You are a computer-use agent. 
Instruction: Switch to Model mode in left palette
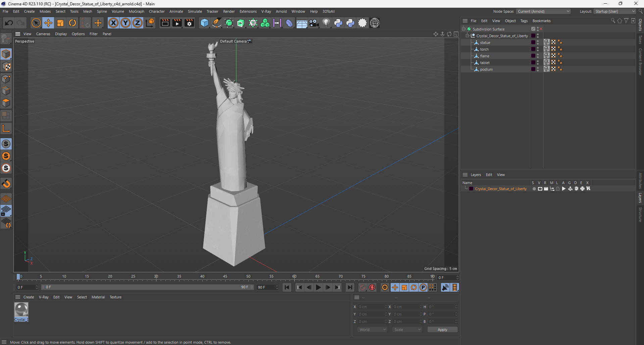6,54
